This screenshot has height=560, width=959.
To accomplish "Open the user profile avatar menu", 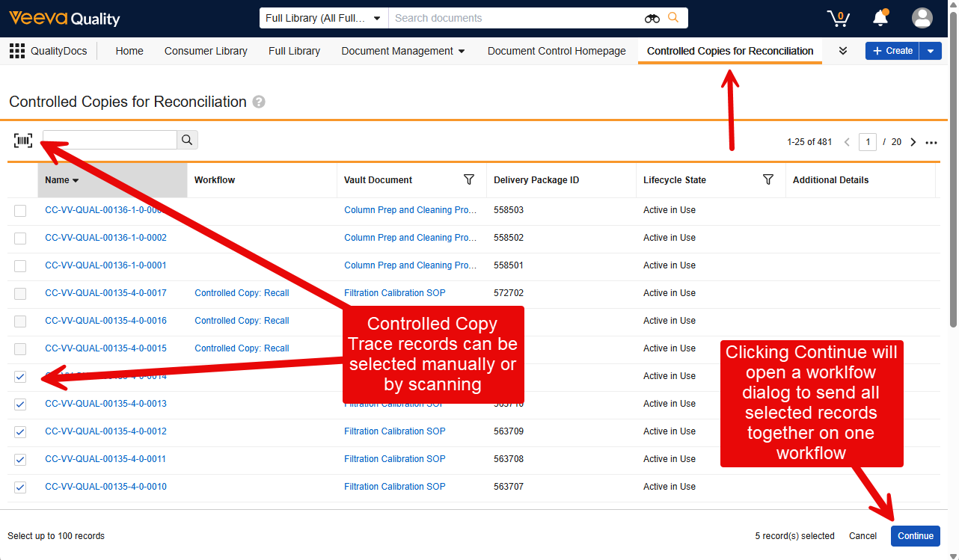I will pos(922,18).
